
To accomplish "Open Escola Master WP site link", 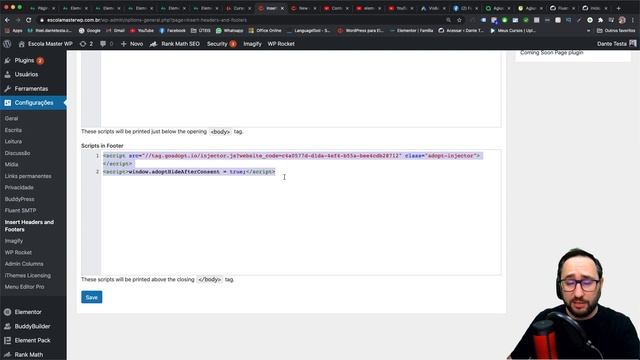I will pyautogui.click(x=45, y=44).
